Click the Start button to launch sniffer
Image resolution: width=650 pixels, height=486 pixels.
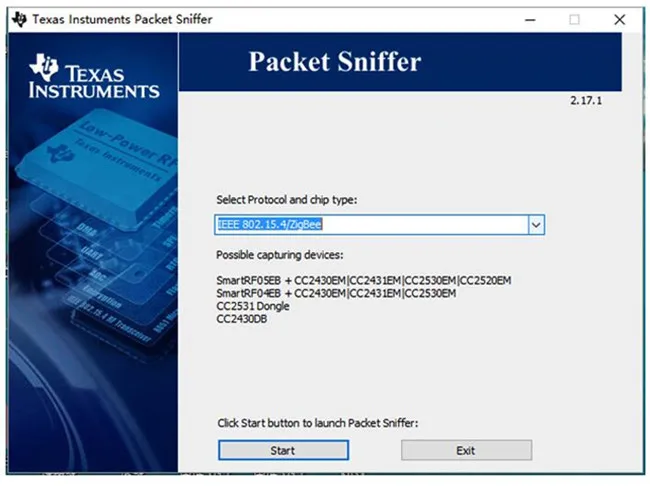tap(283, 450)
